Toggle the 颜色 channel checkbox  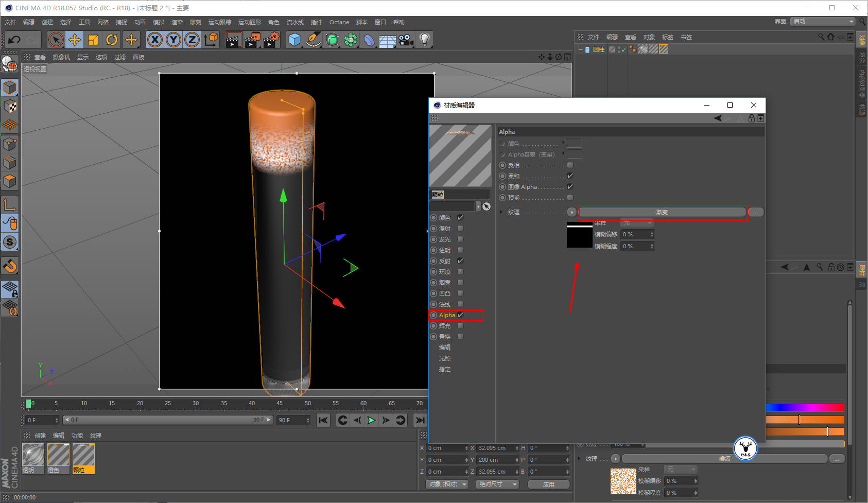(x=461, y=218)
